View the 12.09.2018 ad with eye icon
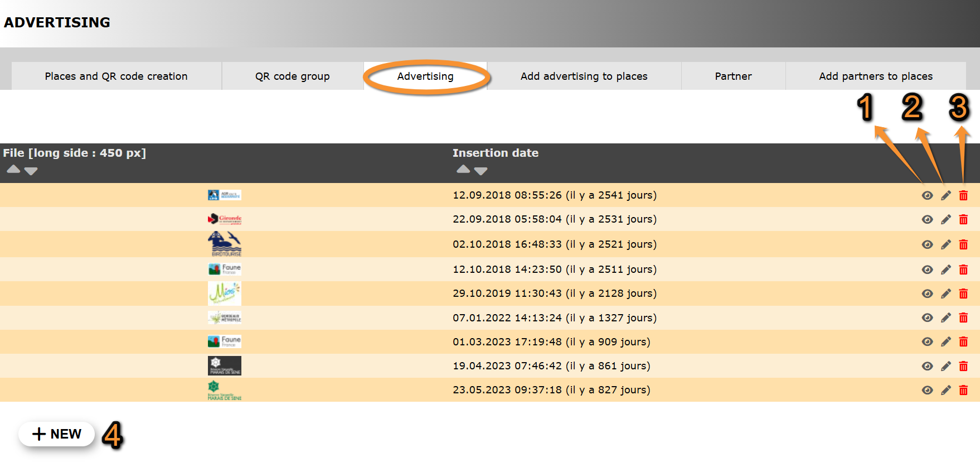Screen dimensions: 980x467 pos(927,195)
